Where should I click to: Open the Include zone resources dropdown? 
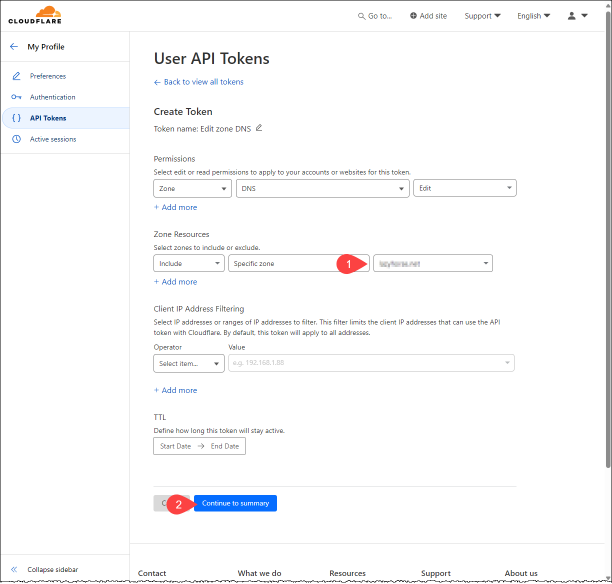click(188, 263)
